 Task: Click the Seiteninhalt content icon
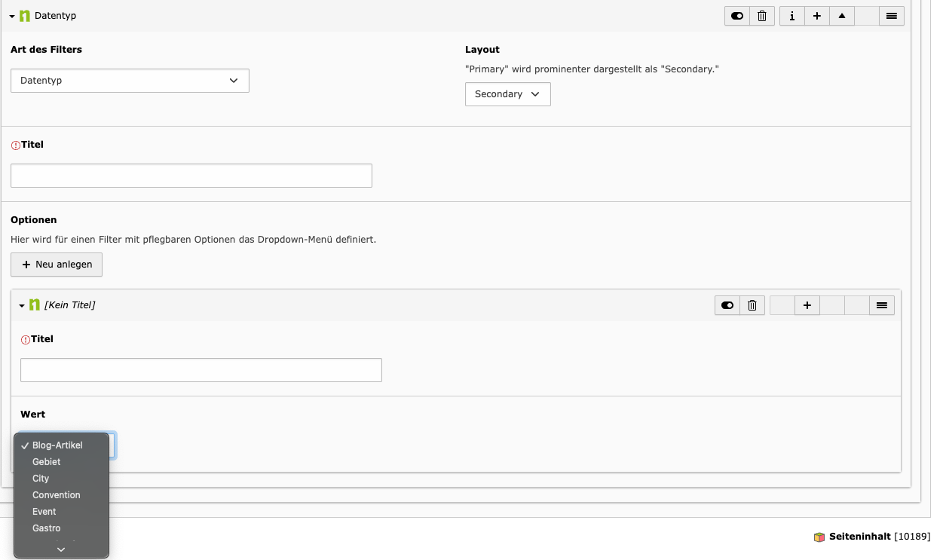coord(819,537)
